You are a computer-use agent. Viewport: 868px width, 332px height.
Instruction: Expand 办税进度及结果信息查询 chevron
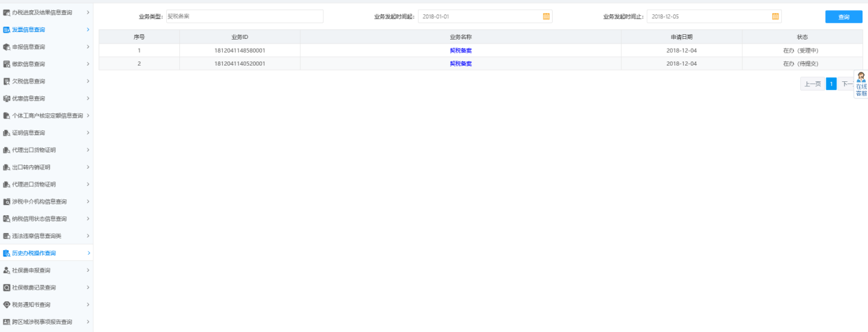pyautogui.click(x=88, y=12)
